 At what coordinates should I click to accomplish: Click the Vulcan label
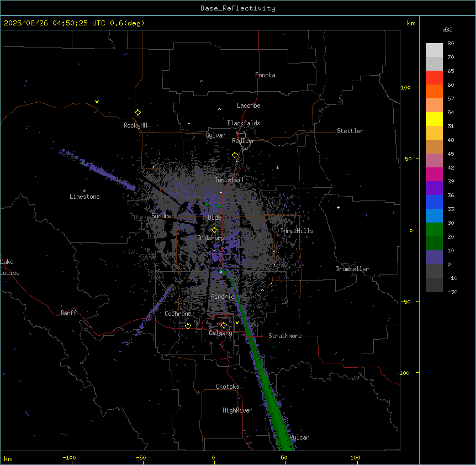pos(299,437)
